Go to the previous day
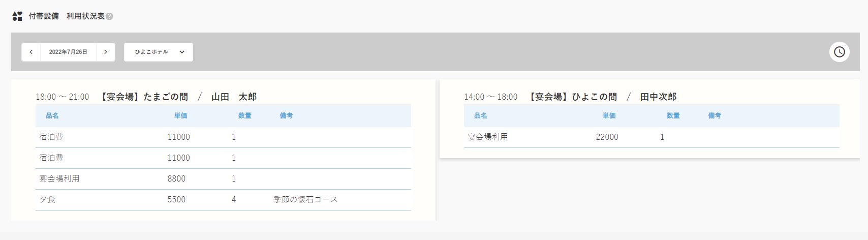 [x=31, y=52]
